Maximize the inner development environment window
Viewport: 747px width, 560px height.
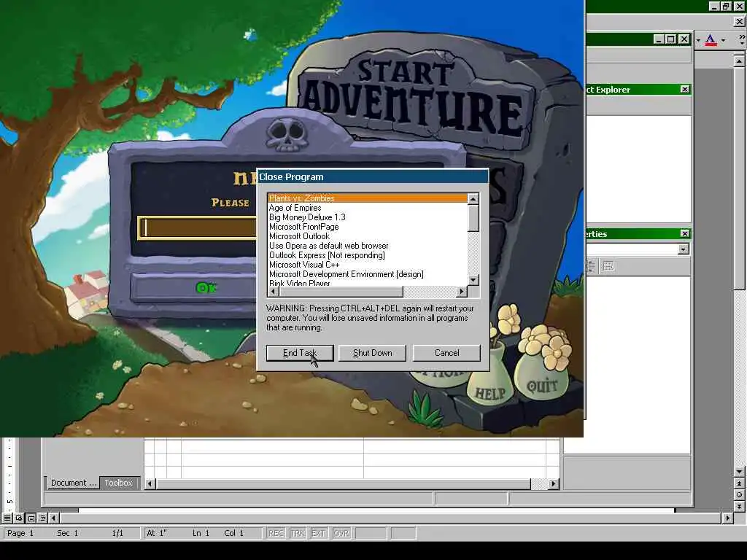(x=670, y=39)
